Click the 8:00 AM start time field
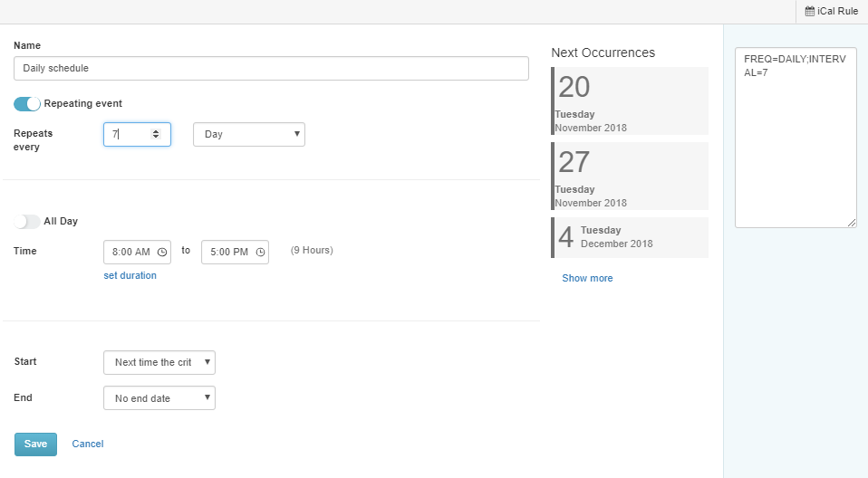Screen dimensions: 868x478 [138, 253]
